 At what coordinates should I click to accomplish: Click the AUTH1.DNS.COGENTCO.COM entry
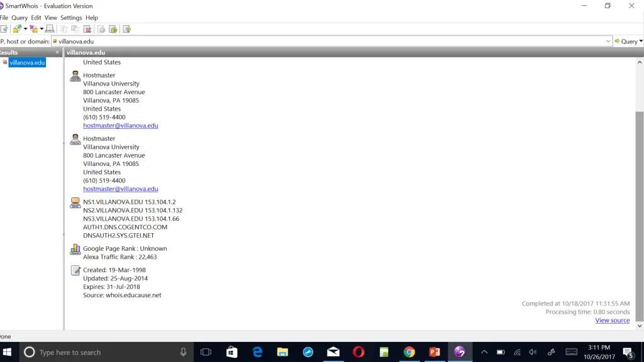tap(125, 227)
